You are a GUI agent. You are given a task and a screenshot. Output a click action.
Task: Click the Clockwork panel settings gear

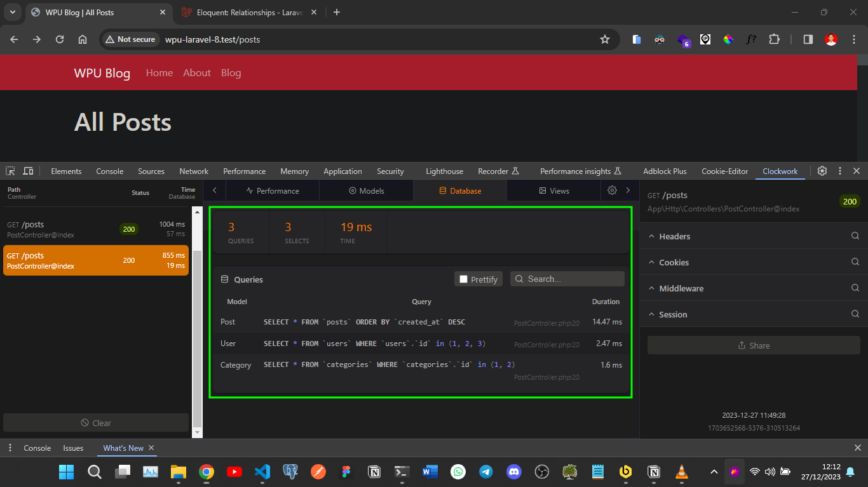point(611,190)
